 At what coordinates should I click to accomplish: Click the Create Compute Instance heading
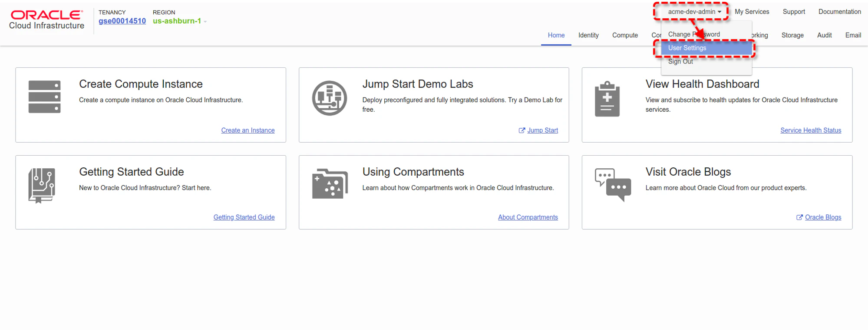(141, 84)
